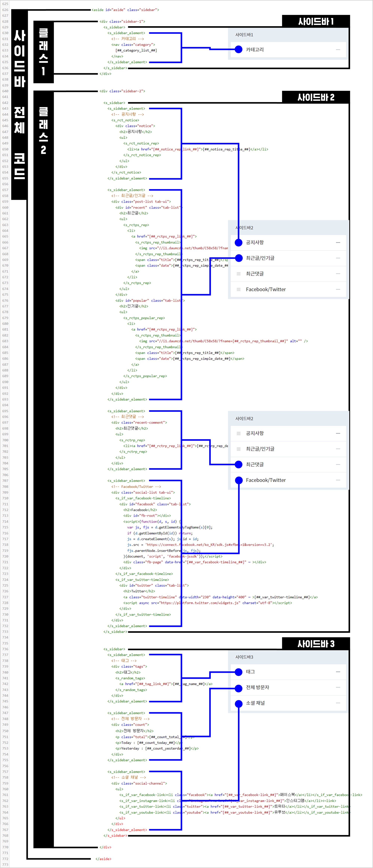Click the '[##_category_list_##]' code line
This screenshot has height=868, width=373.
[136, 50]
